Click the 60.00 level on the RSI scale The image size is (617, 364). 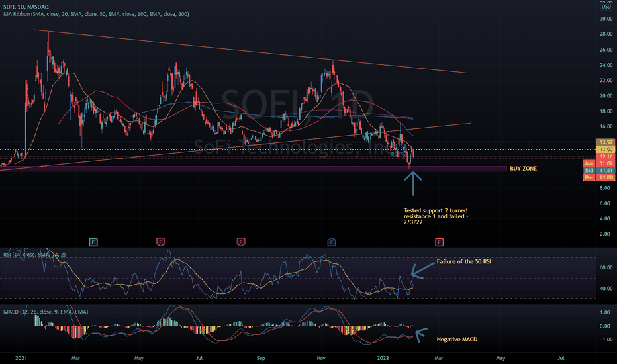[606, 267]
